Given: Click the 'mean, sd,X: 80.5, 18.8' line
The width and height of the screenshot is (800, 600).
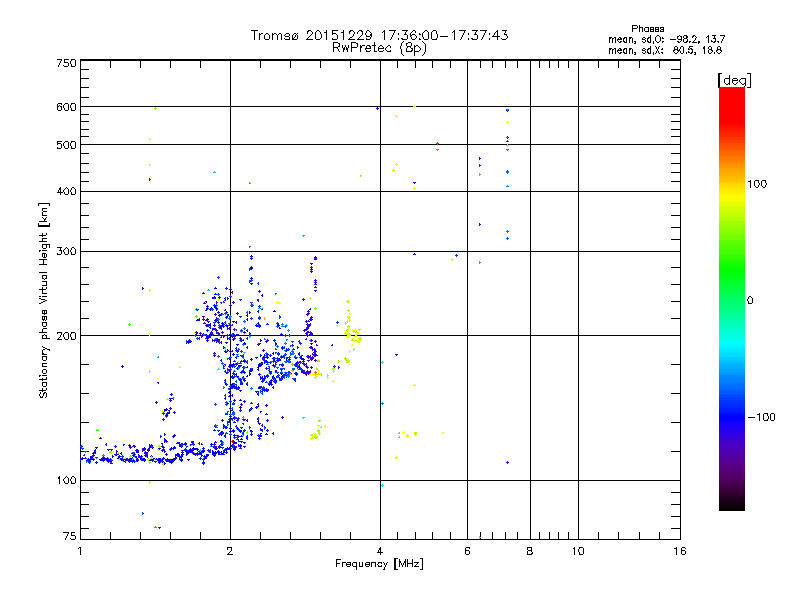Looking at the screenshot, I should [x=665, y=50].
